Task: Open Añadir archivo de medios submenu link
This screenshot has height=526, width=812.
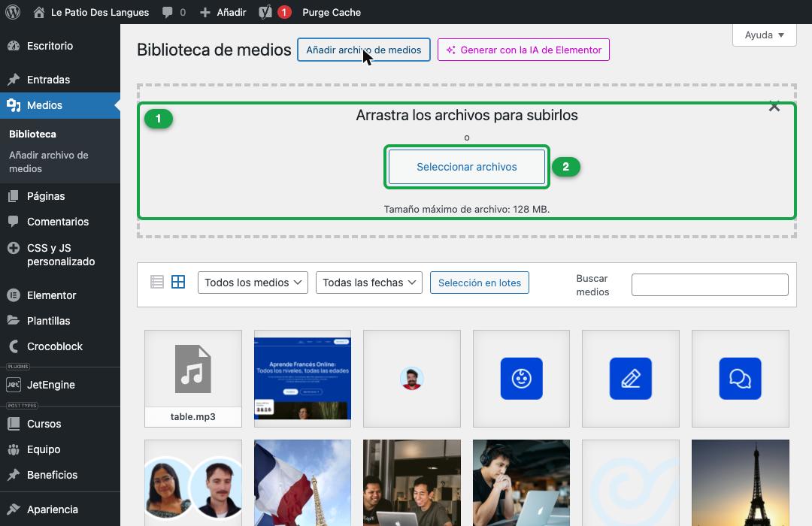Action: [49, 162]
